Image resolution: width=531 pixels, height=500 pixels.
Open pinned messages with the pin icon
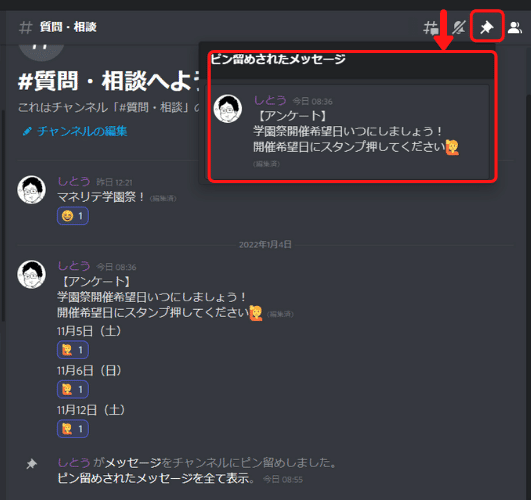point(487,27)
